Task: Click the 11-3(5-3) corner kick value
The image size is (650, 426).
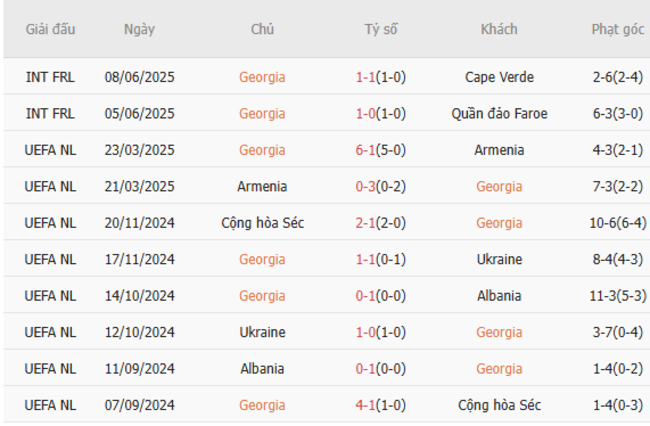Action: click(x=617, y=296)
